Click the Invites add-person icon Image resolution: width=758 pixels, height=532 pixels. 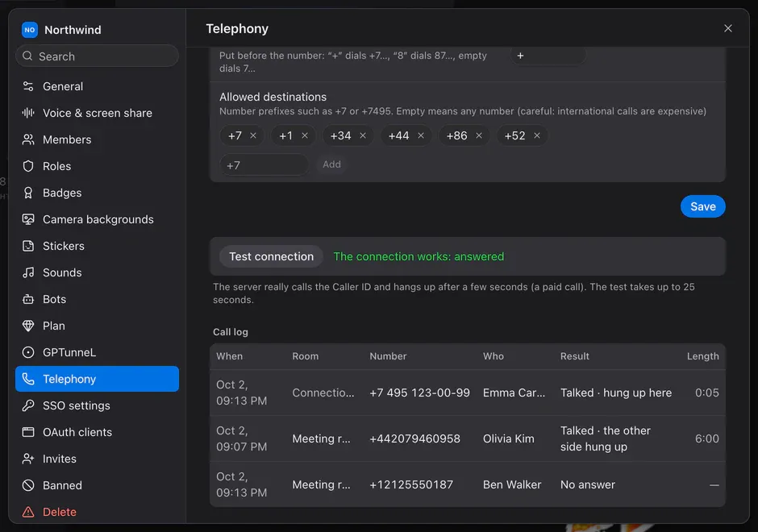click(x=28, y=459)
